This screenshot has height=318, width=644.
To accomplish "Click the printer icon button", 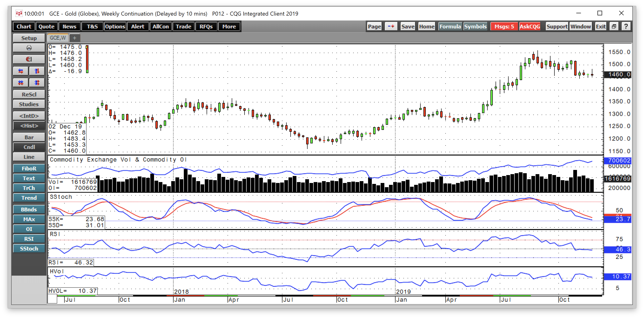I will [x=29, y=48].
